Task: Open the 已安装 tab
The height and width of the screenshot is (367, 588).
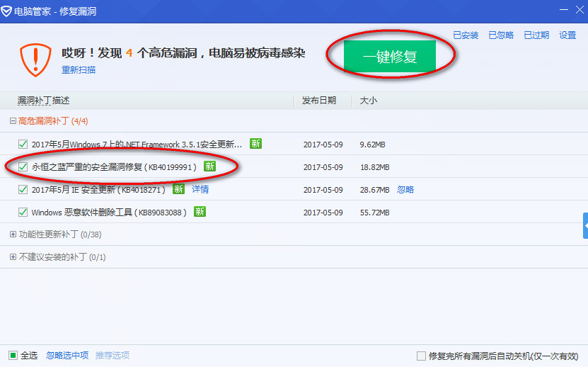Action: click(x=466, y=35)
